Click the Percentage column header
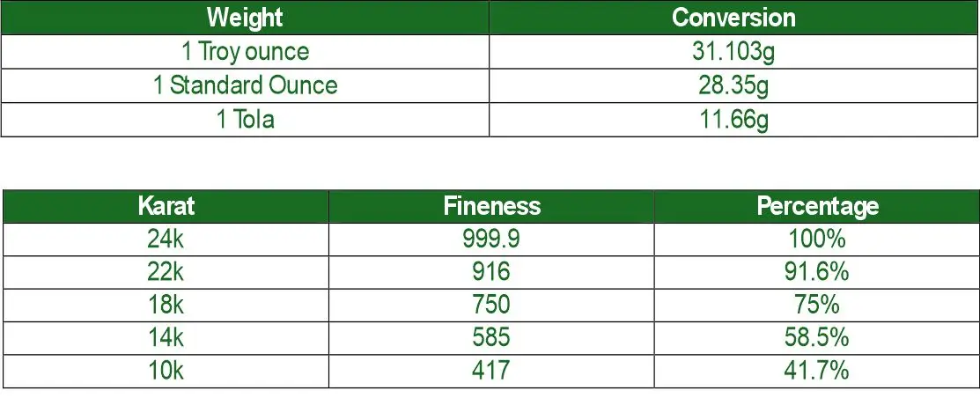The width and height of the screenshot is (980, 420). point(817,206)
